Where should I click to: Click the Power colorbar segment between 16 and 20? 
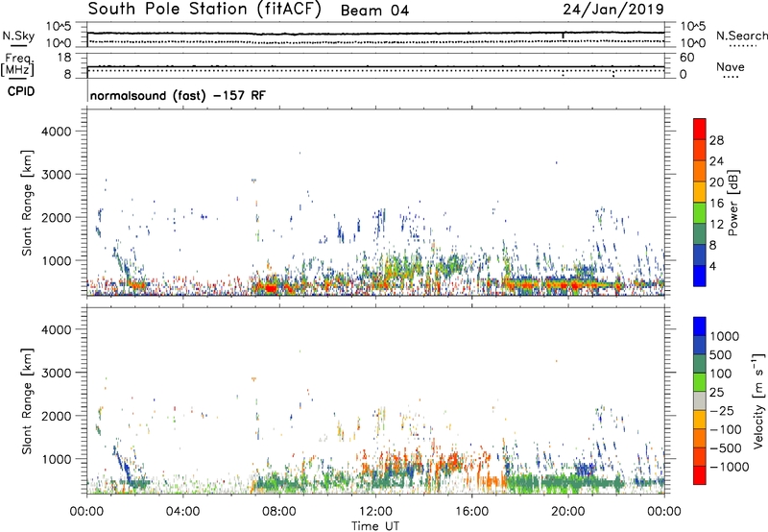pyautogui.click(x=700, y=191)
